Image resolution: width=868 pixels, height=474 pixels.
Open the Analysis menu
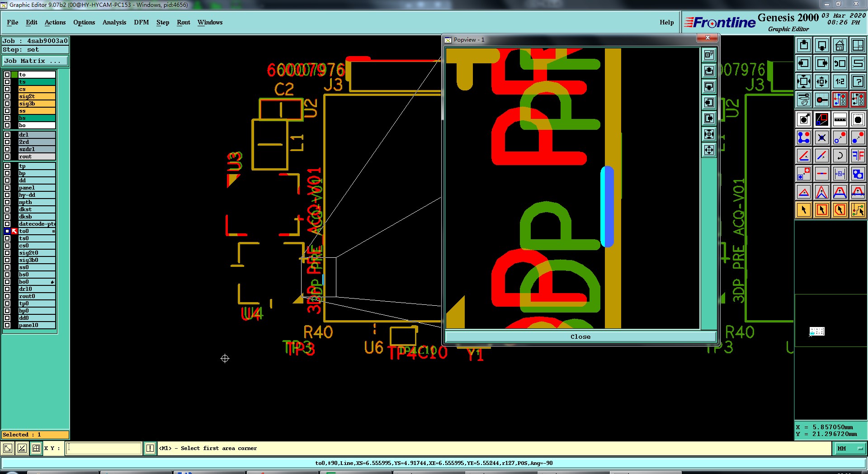coord(114,22)
